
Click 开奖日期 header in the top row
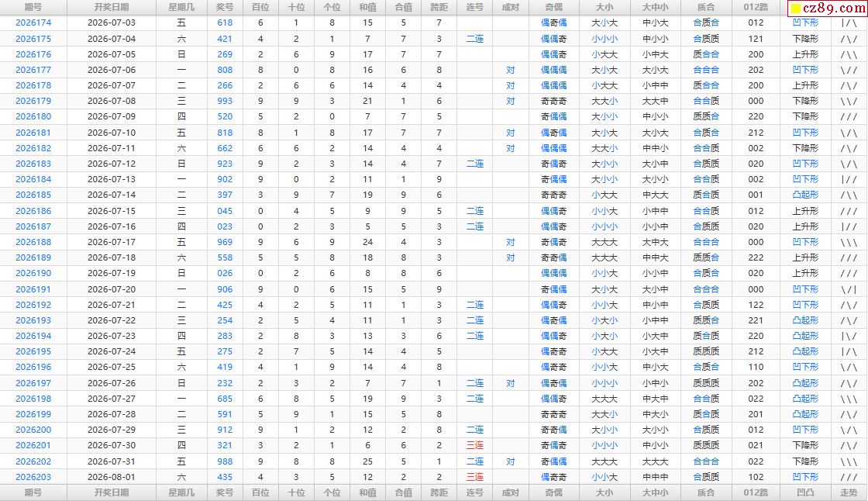point(112,7)
